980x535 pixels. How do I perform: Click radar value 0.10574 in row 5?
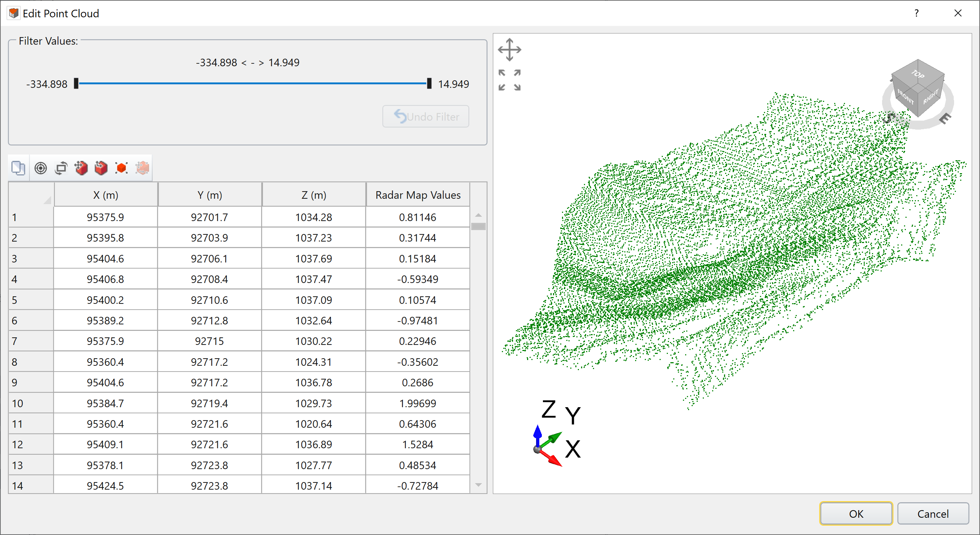pos(418,300)
